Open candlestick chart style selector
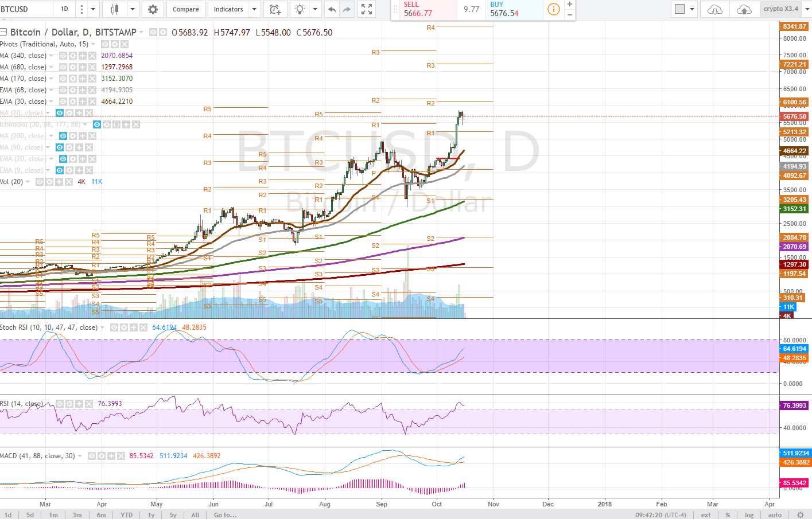812x519 pixels. click(x=115, y=9)
